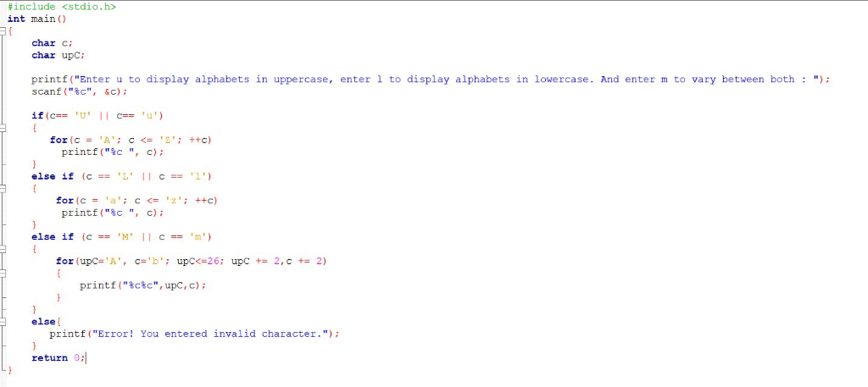Screen dimensions: 868x387
Task: Click the else if (c == 'M' || c == 'm') line
Action: 122,236
